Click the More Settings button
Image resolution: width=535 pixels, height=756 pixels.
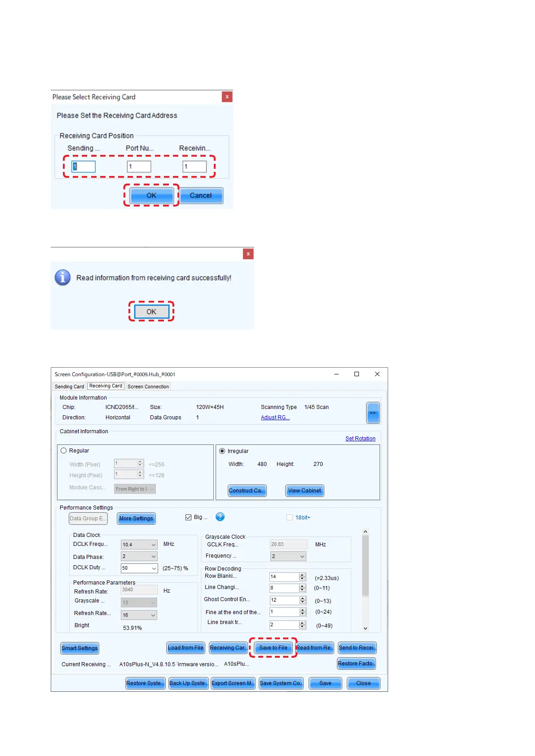point(136,519)
